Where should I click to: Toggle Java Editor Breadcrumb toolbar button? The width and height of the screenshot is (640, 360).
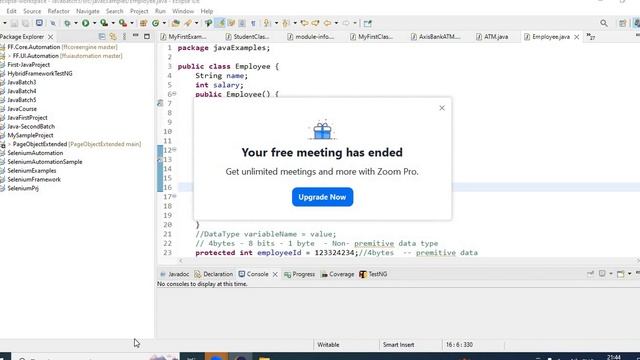(x=208, y=23)
